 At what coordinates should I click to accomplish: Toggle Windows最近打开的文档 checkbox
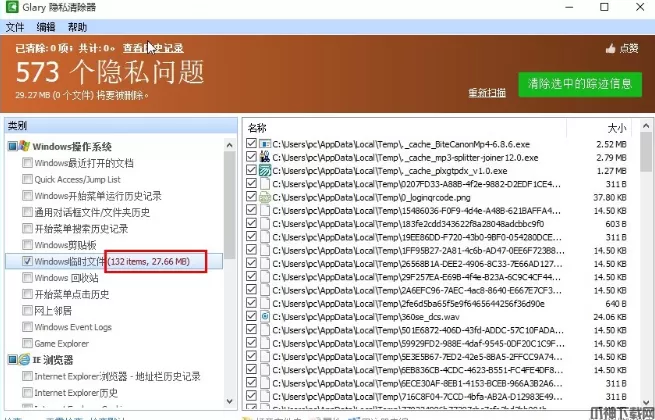pyautogui.click(x=28, y=163)
